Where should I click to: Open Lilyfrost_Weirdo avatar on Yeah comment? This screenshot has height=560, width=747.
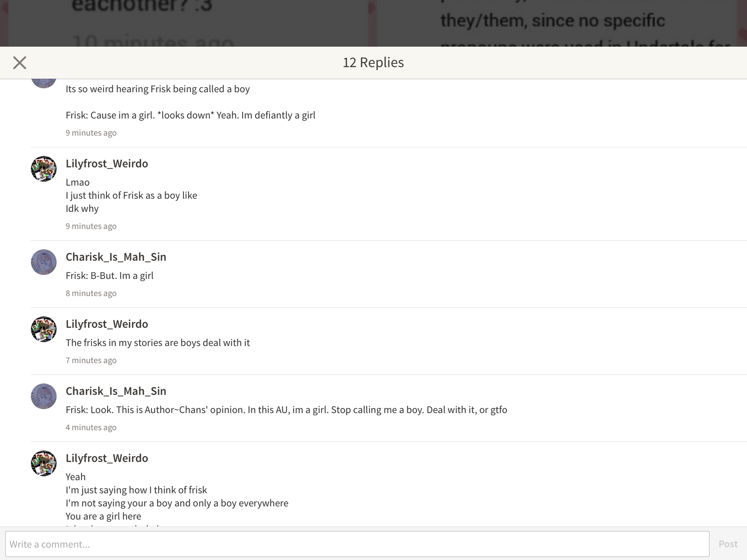pyautogui.click(x=44, y=464)
